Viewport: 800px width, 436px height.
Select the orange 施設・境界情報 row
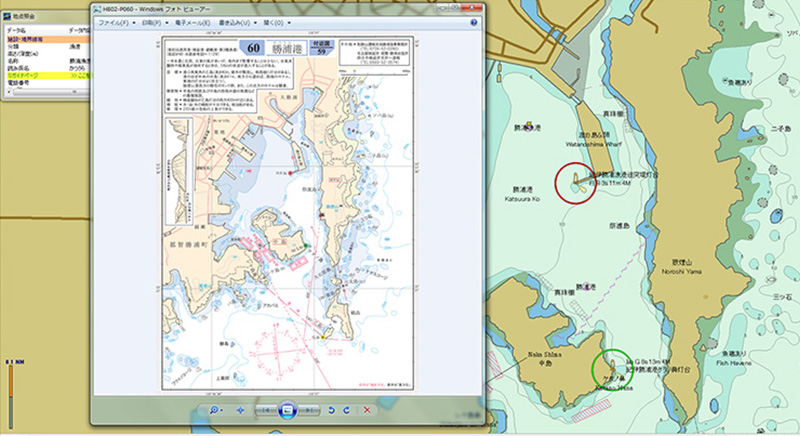tap(42, 38)
